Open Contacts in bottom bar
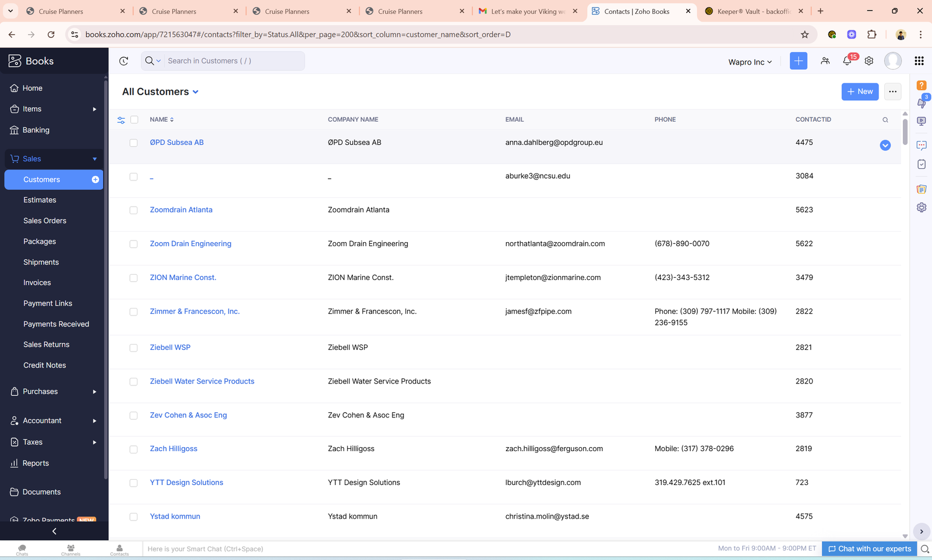This screenshot has height=560, width=932. (x=119, y=550)
